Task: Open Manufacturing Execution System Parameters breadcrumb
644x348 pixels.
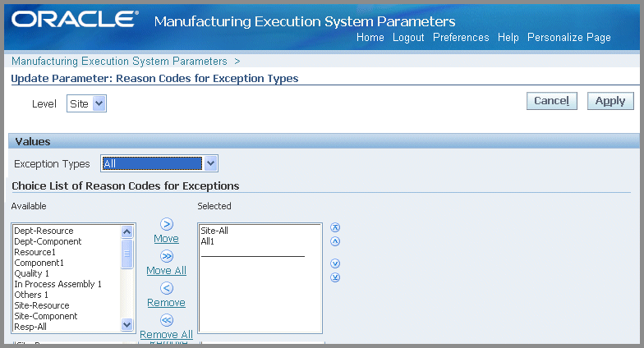Action: 119,61
